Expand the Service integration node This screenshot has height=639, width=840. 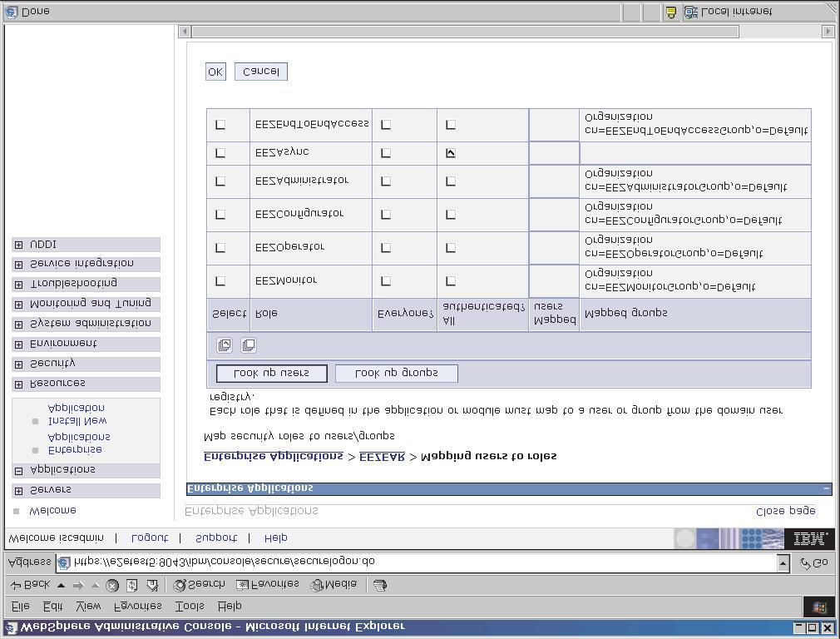(19, 265)
